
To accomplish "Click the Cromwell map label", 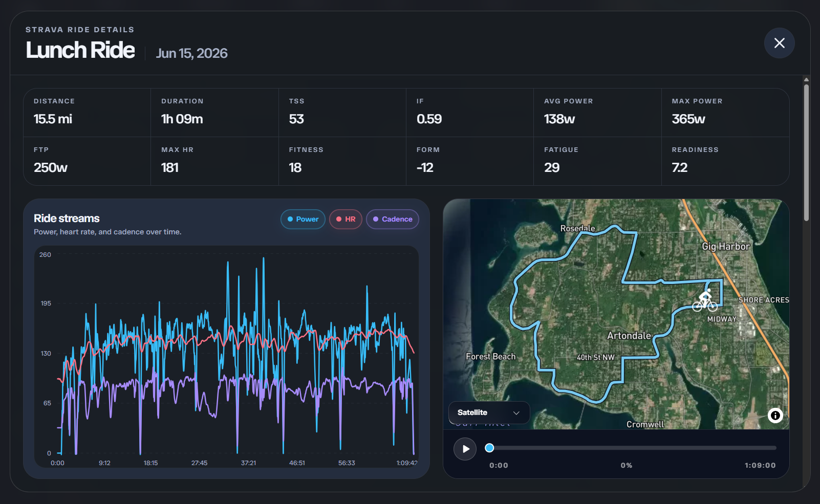I will [x=645, y=424].
